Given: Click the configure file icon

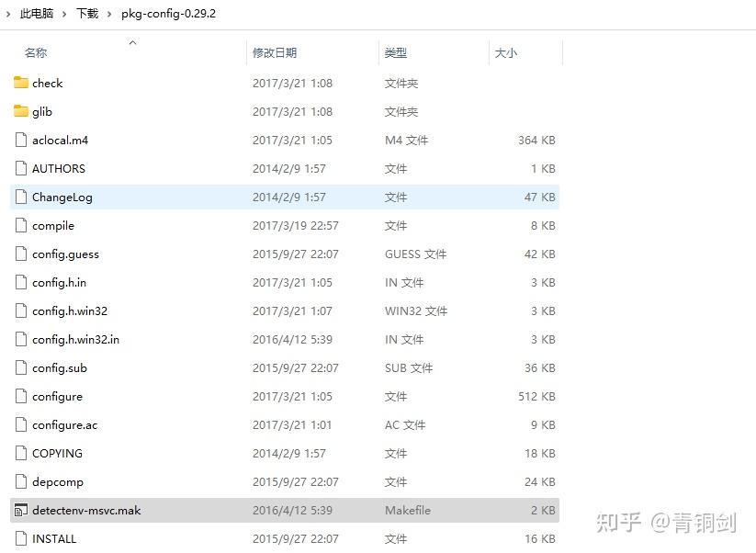Looking at the screenshot, I should coord(21,396).
